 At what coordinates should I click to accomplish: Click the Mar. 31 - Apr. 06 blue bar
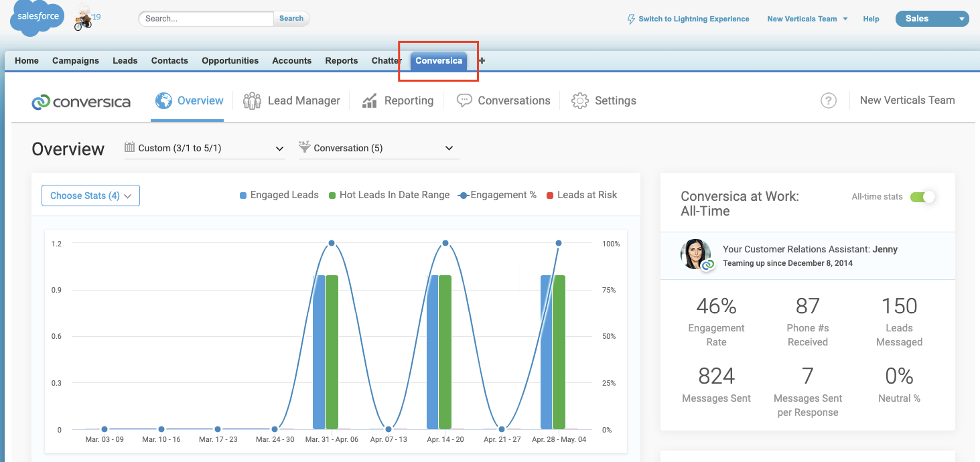[x=319, y=352]
